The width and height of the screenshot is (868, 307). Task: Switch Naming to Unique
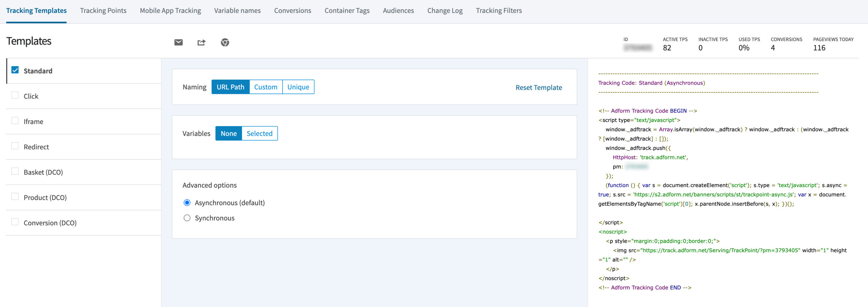point(298,87)
